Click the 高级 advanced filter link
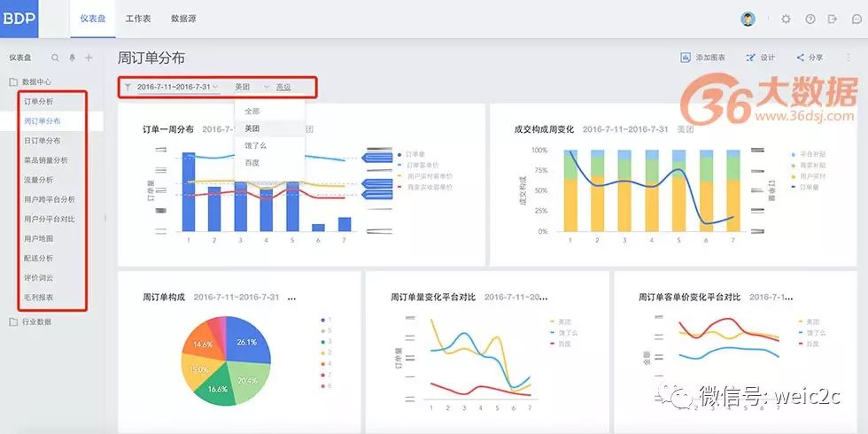868x434 pixels. 283,87
